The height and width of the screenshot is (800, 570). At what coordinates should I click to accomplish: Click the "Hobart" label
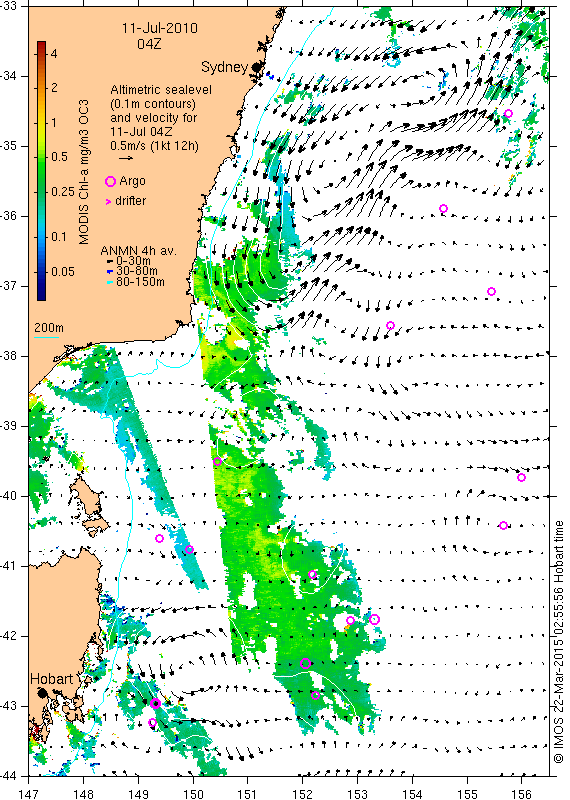[x=52, y=679]
